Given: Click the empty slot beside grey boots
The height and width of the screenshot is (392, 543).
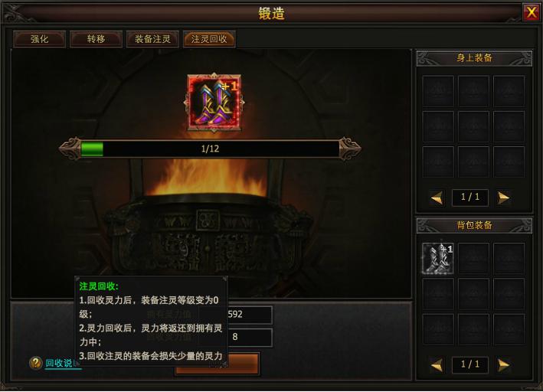Looking at the screenshot, I should click(473, 258).
